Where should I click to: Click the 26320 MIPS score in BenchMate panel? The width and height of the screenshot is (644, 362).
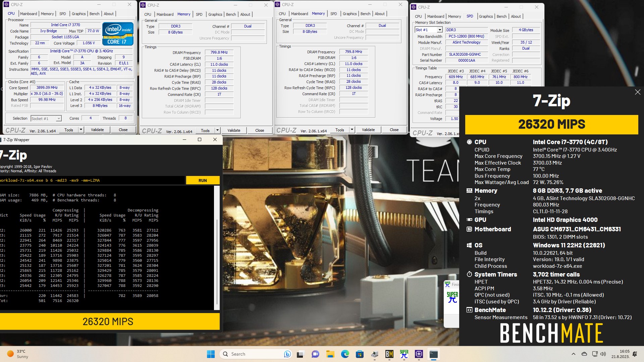click(x=551, y=124)
